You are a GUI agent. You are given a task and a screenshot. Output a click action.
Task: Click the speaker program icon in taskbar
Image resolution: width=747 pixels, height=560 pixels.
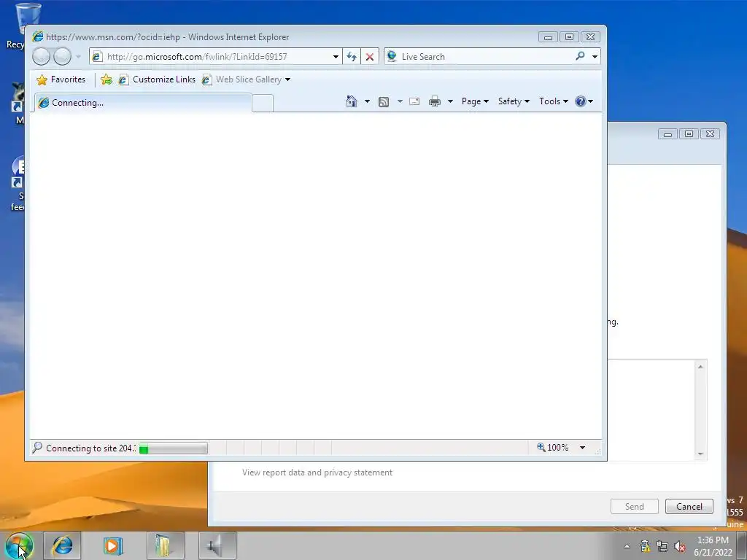(x=217, y=545)
